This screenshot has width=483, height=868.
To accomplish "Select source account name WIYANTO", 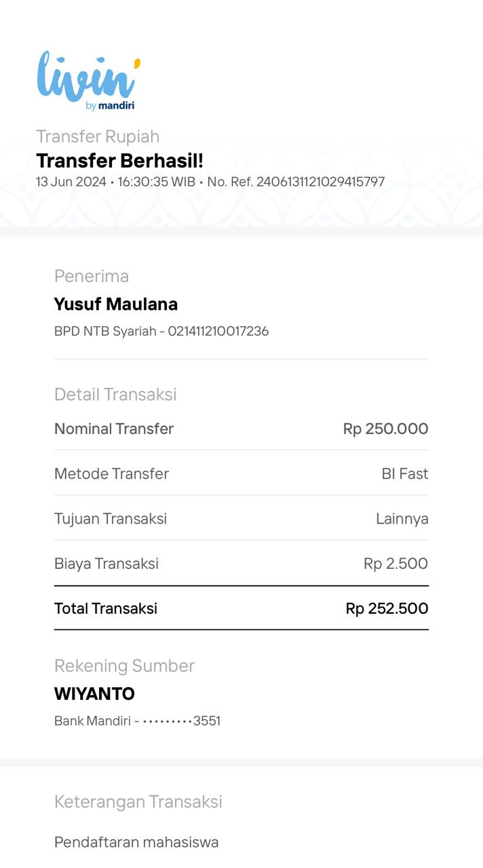I will coord(94,694).
